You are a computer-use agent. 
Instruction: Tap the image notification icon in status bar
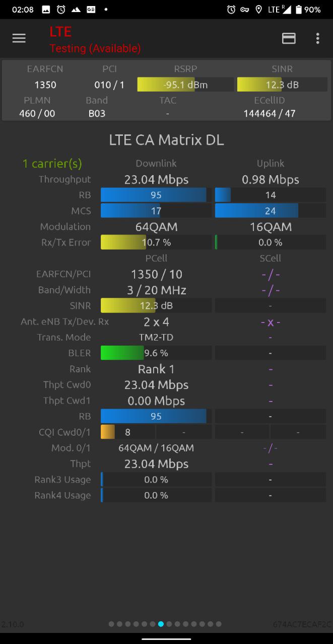tap(46, 10)
